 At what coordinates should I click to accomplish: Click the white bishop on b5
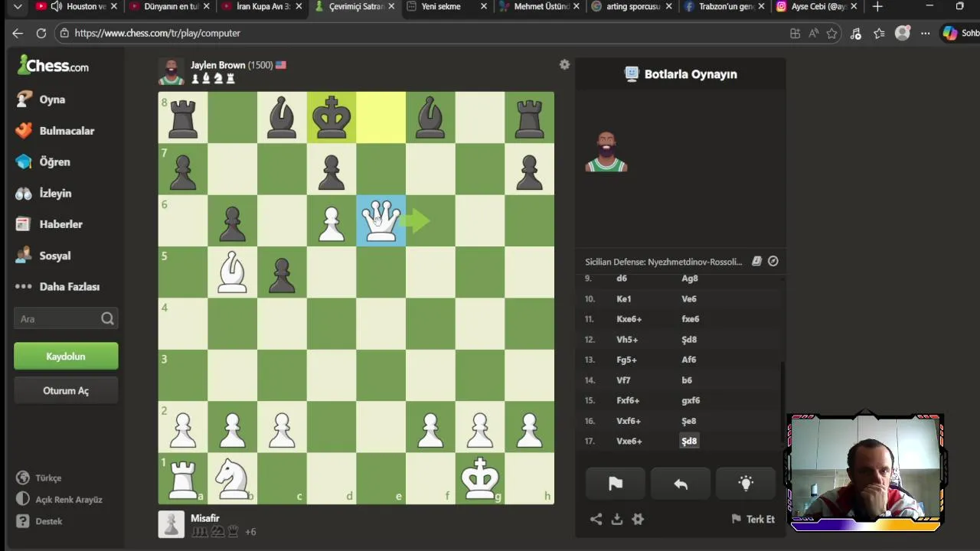(x=232, y=272)
